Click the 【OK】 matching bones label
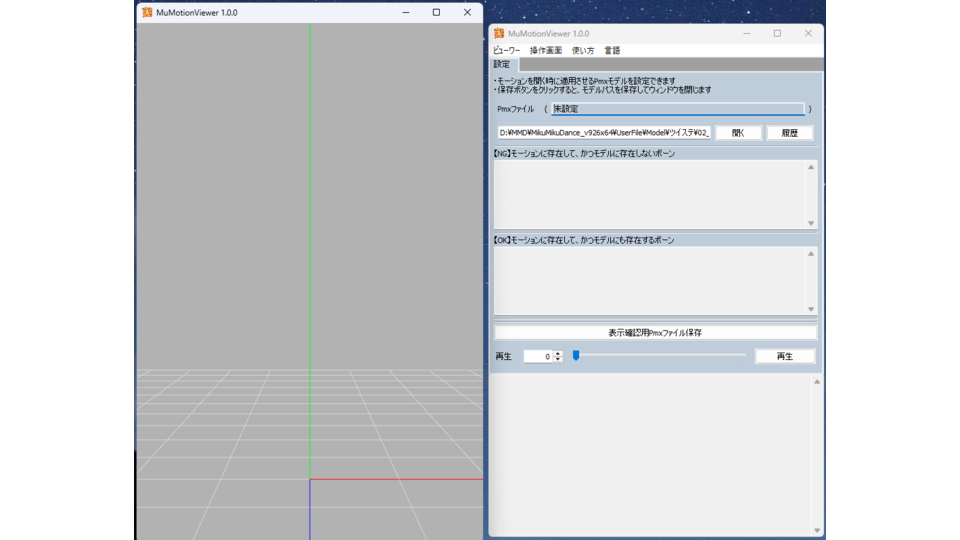This screenshot has height=540, width=960. (x=583, y=241)
